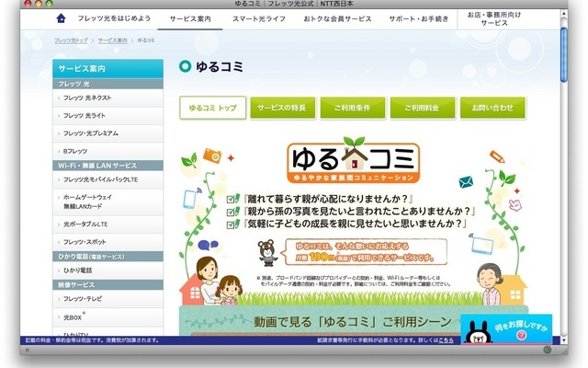This screenshot has width=588, height=368.
Task: Click the pink question mark icon
Action: click(521, 335)
